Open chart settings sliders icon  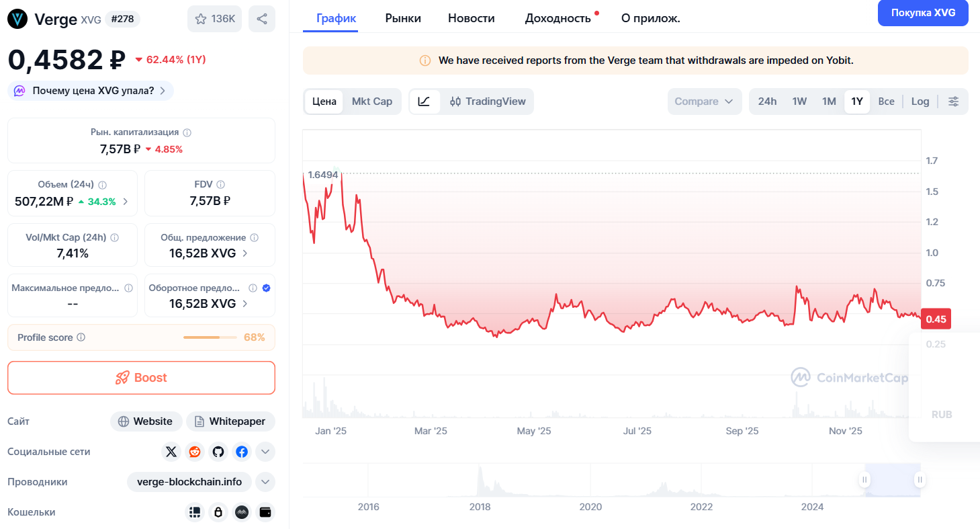[x=953, y=101]
